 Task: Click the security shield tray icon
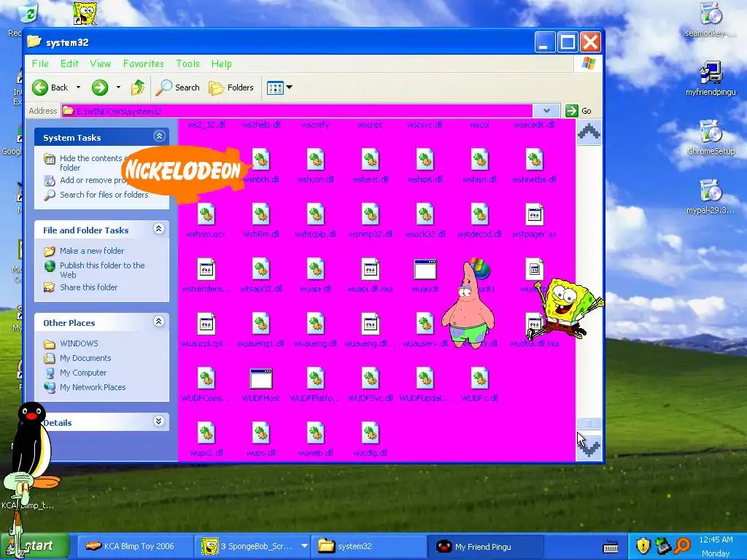[643, 545]
